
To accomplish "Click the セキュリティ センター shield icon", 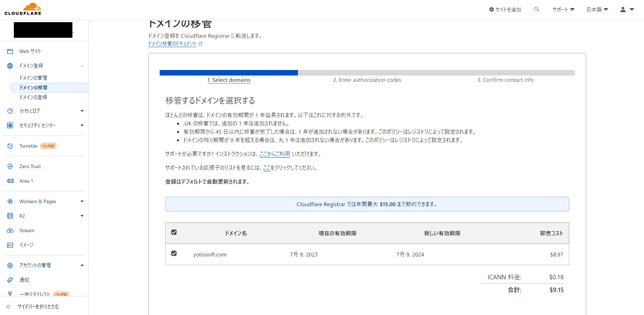I will (10, 125).
